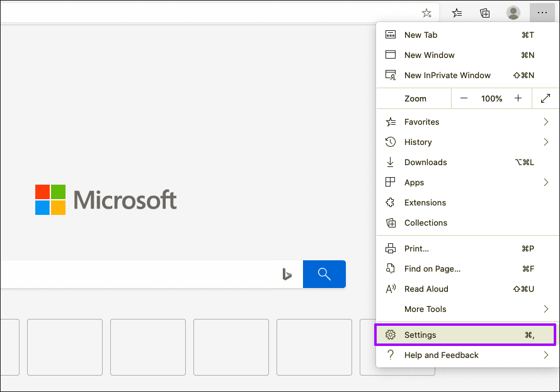Click the Apps grid icon
The height and width of the screenshot is (392, 560).
[390, 182]
